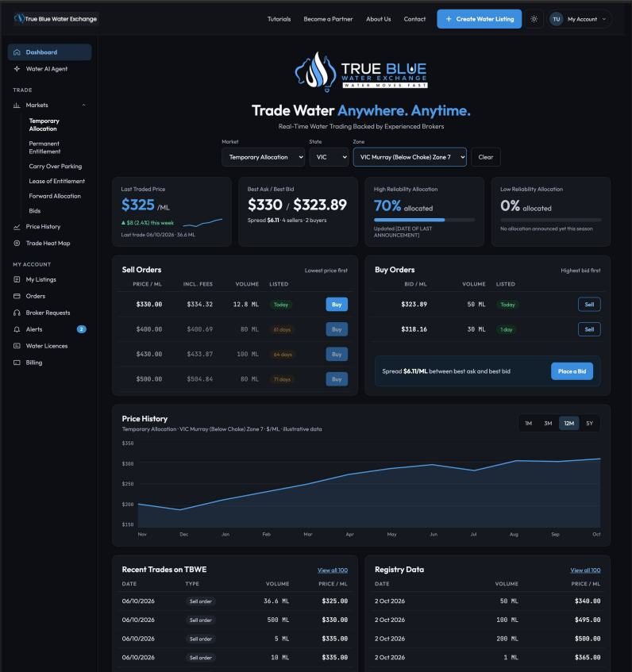The height and width of the screenshot is (672, 632).
Task: Click the Water Licences document icon
Action: click(17, 346)
